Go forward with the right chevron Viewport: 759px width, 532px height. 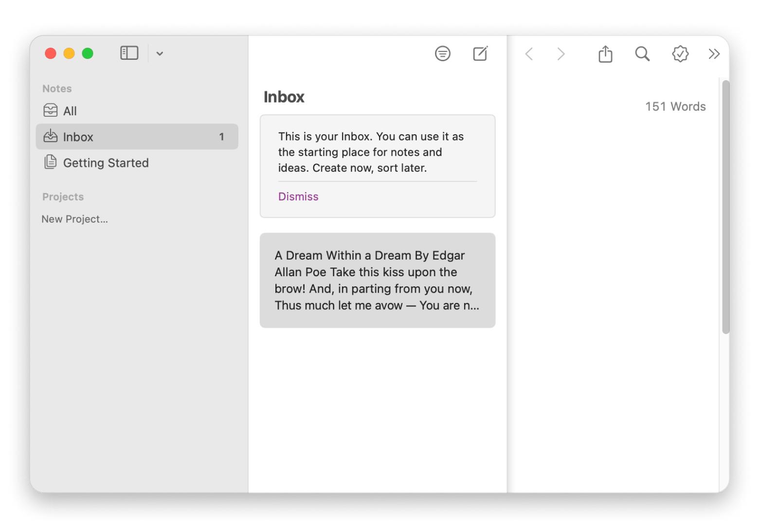[x=561, y=53]
